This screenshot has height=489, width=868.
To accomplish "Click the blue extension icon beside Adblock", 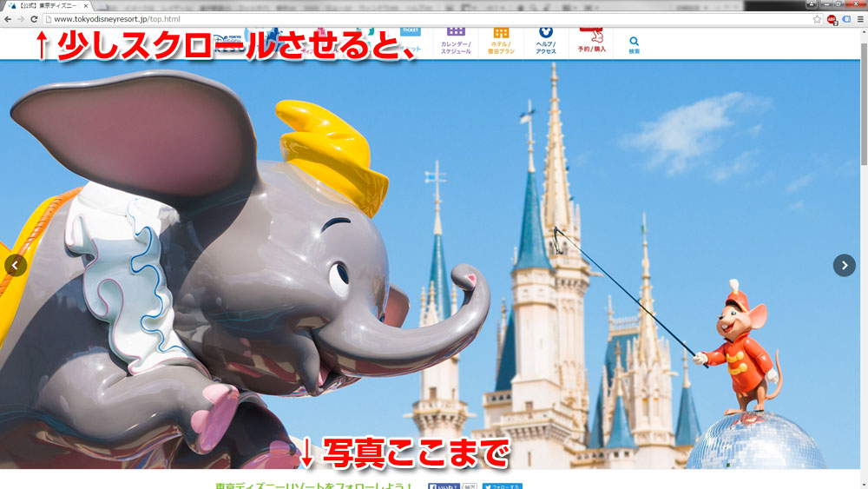I will (x=846, y=19).
